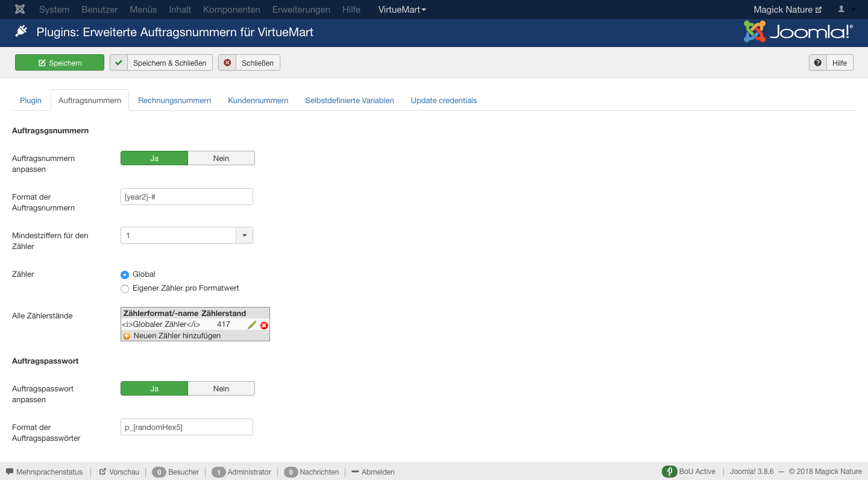Viewport: 868px width, 480px height.
Task: Select Eigener Zähler pro Formatwert option
Action: pyautogui.click(x=125, y=289)
